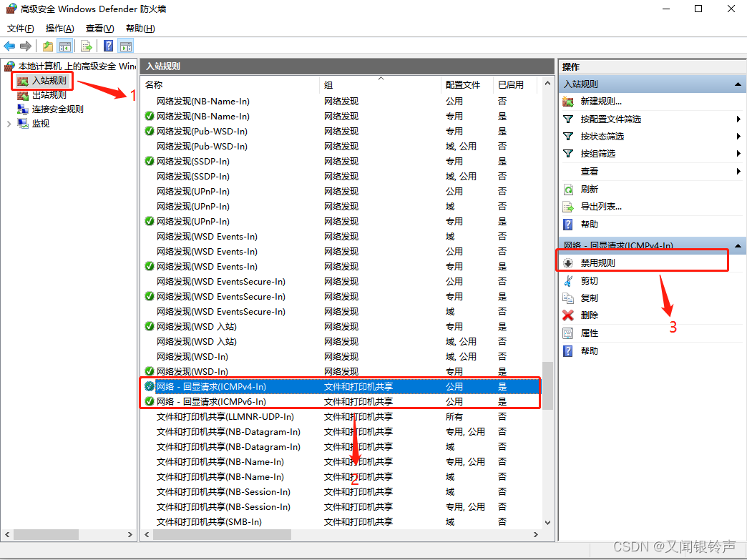
Task: Click the red X 删除 icon
Action: tap(568, 315)
